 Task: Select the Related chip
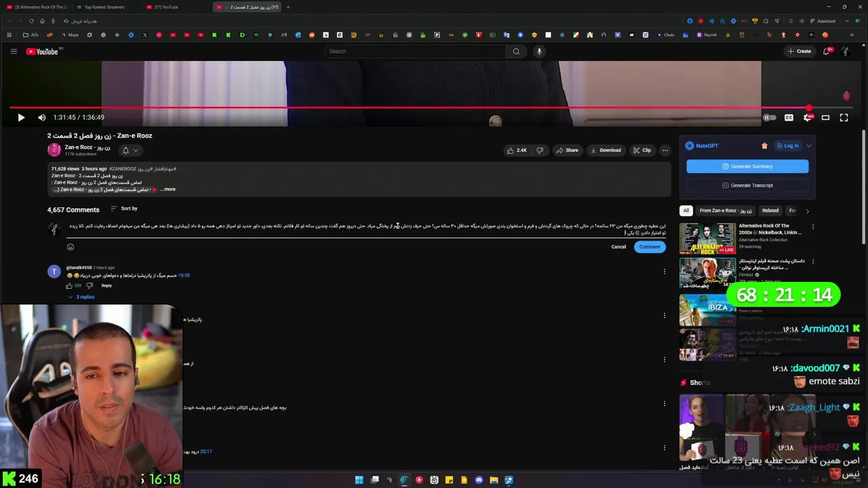coord(770,211)
